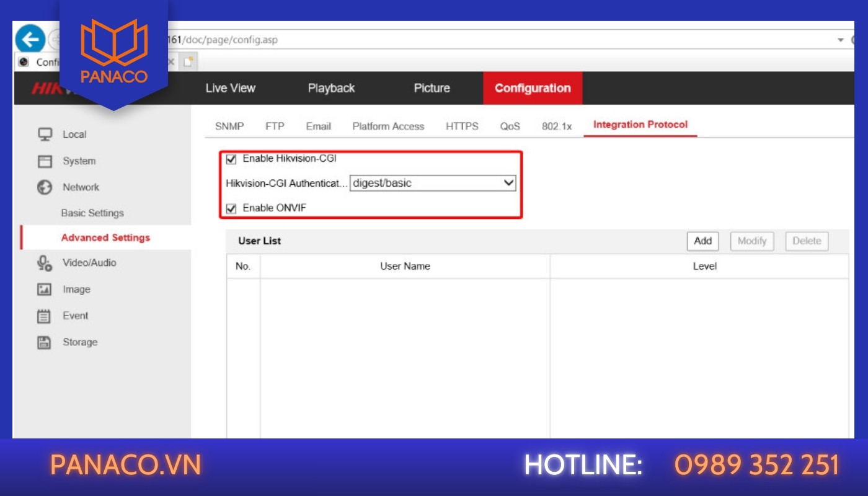868x496 pixels.
Task: Open the Local settings monitor icon
Action: [45, 135]
